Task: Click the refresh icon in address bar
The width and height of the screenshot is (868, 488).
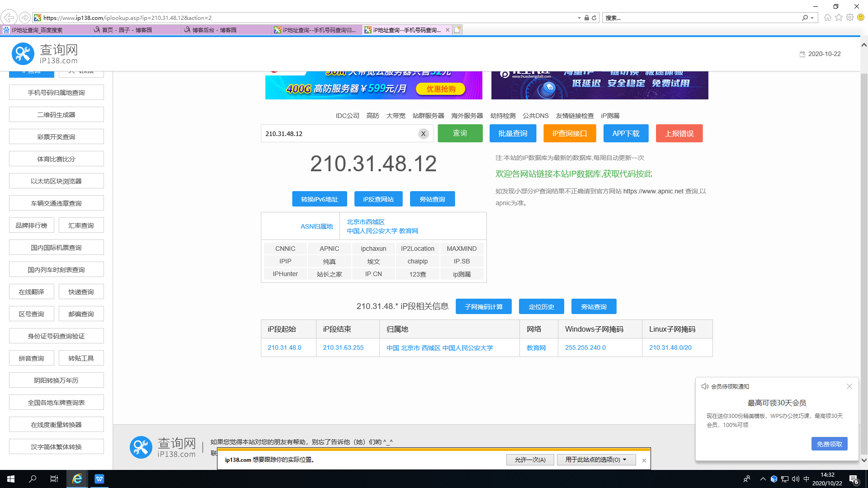Action: pyautogui.click(x=594, y=18)
